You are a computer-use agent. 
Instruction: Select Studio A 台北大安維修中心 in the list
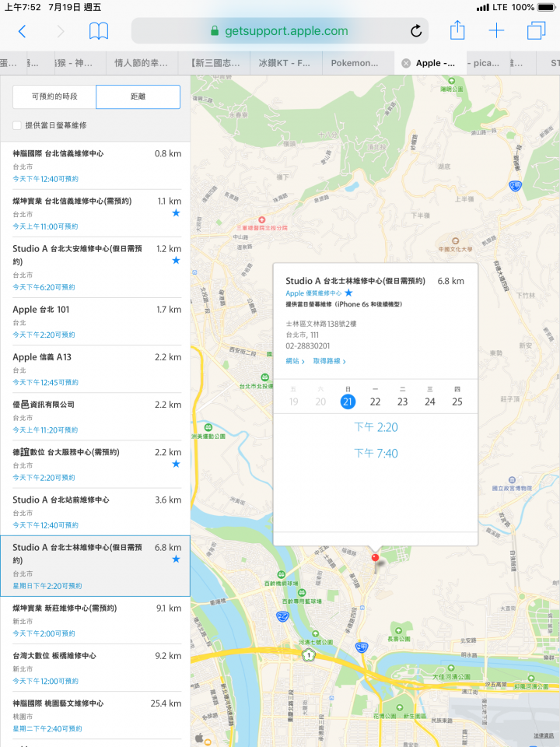pos(95,267)
